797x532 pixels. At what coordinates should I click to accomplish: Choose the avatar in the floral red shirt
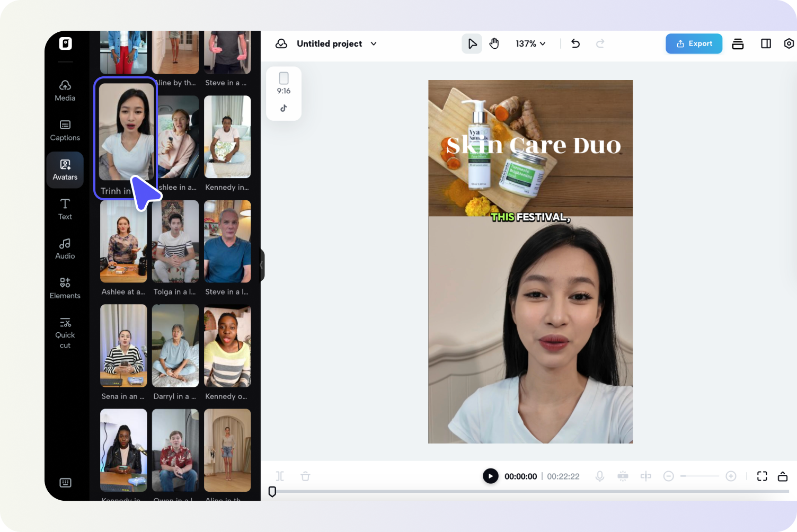pos(175,450)
